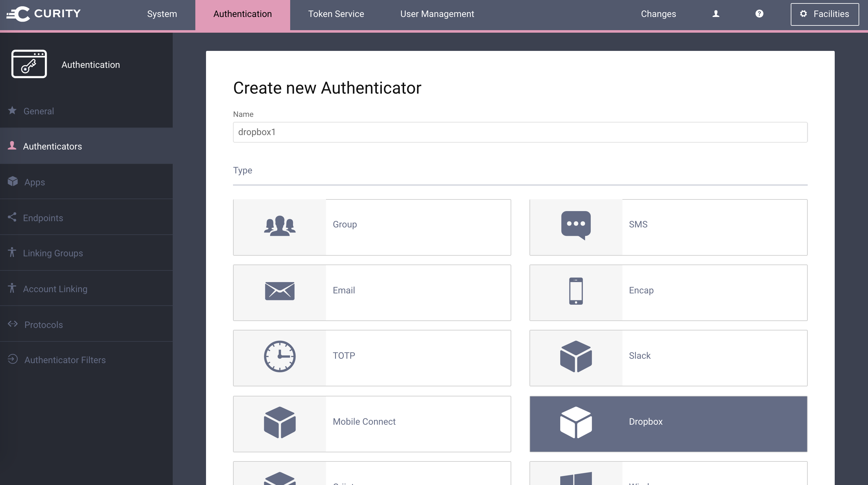Click the Authentication sidebar heading text
The height and width of the screenshot is (485, 868).
[91, 65]
